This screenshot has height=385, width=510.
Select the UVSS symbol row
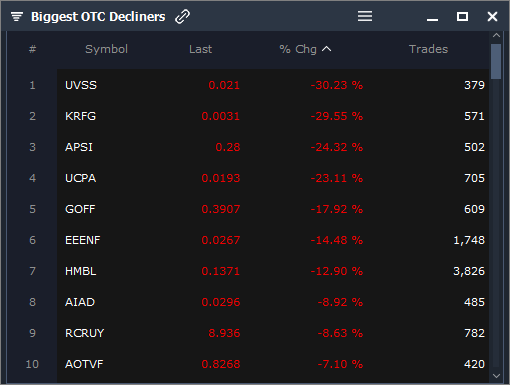(273, 85)
